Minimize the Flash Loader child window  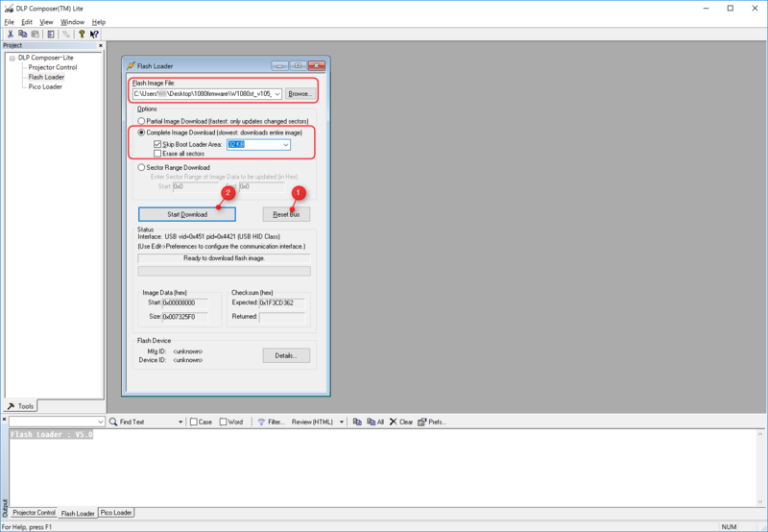pyautogui.click(x=279, y=65)
